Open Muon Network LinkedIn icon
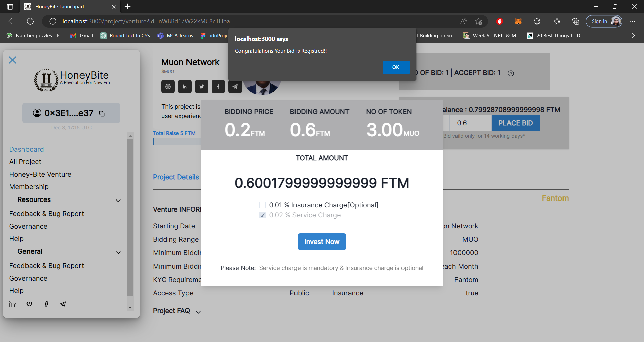This screenshot has height=342, width=644. 185,87
